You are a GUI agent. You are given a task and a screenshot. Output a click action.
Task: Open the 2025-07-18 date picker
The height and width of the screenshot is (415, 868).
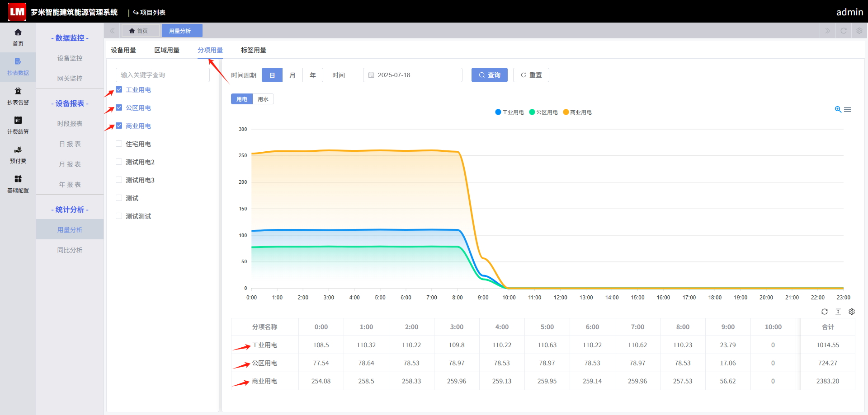(x=413, y=75)
